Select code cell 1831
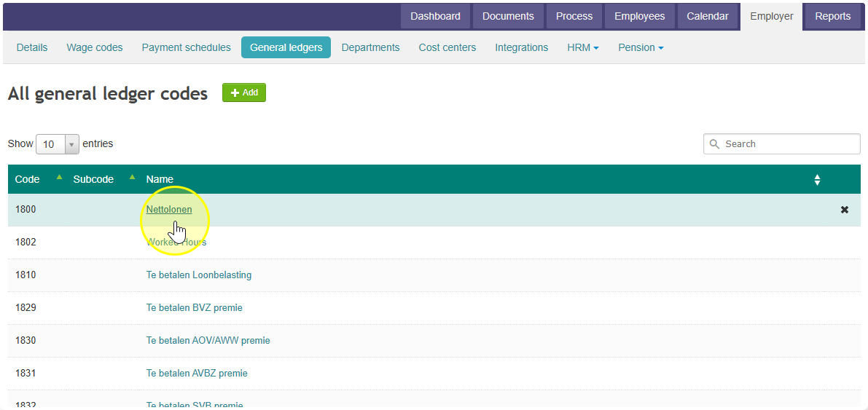This screenshot has width=868, height=410. point(26,374)
